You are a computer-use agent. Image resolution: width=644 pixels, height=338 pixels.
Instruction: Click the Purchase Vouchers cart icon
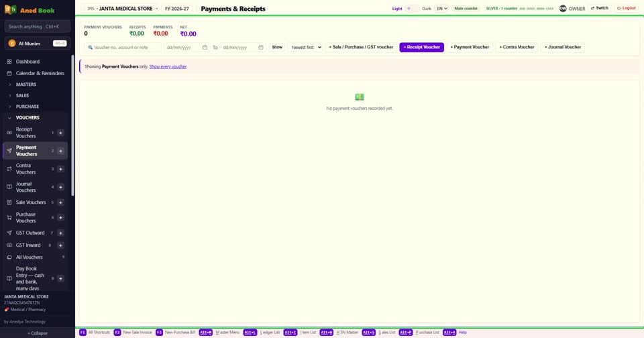tap(9, 218)
